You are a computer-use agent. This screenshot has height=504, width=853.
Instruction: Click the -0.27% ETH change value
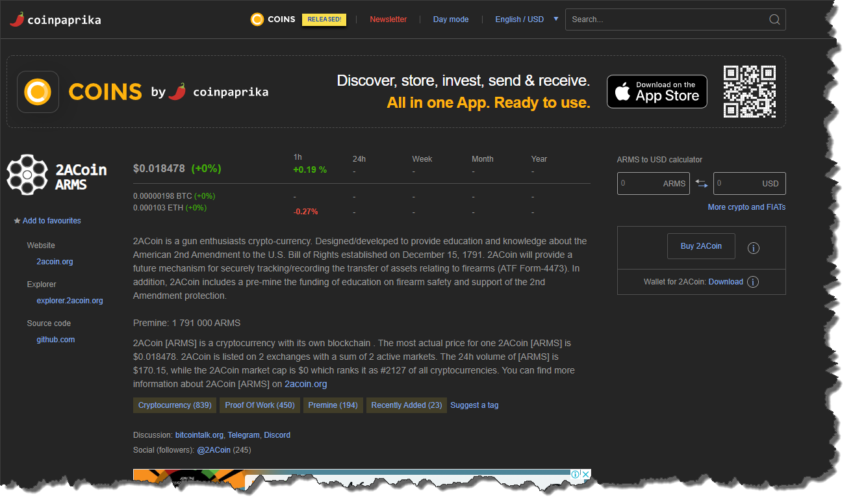pyautogui.click(x=305, y=212)
